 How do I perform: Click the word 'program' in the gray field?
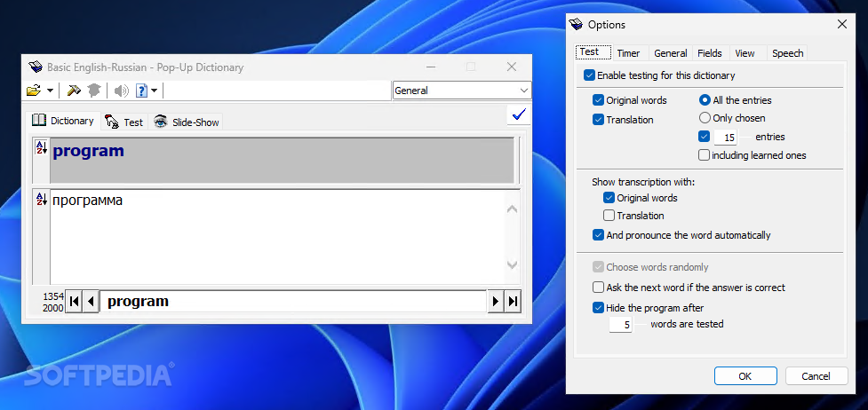tap(88, 151)
